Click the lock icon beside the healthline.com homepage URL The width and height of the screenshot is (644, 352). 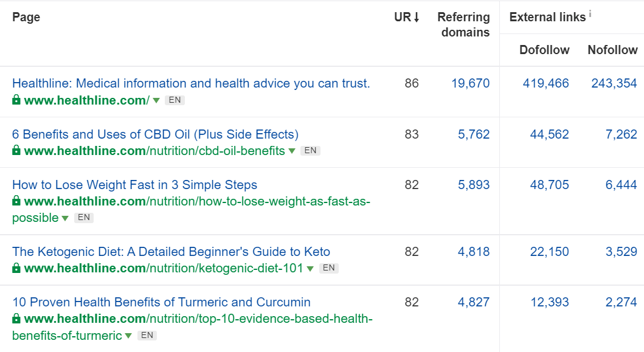tap(16, 100)
